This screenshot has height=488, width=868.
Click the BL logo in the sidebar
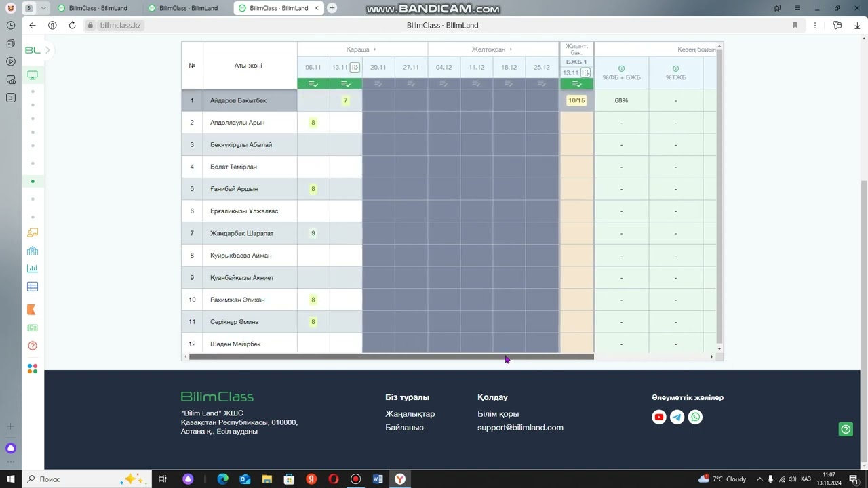coord(32,50)
